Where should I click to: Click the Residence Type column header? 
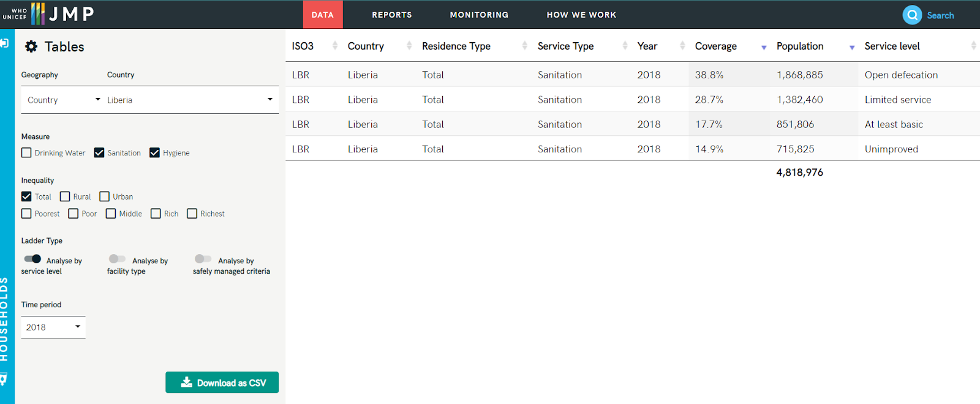click(456, 46)
